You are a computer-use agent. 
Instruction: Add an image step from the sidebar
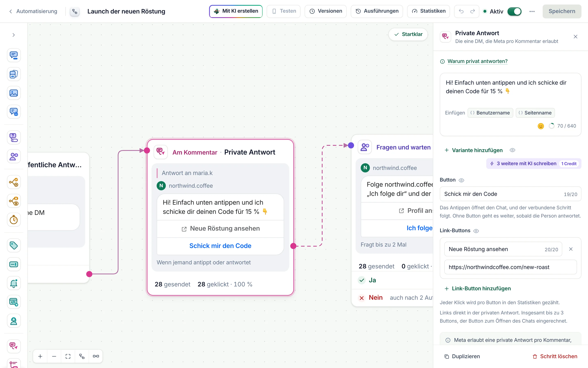tap(14, 93)
